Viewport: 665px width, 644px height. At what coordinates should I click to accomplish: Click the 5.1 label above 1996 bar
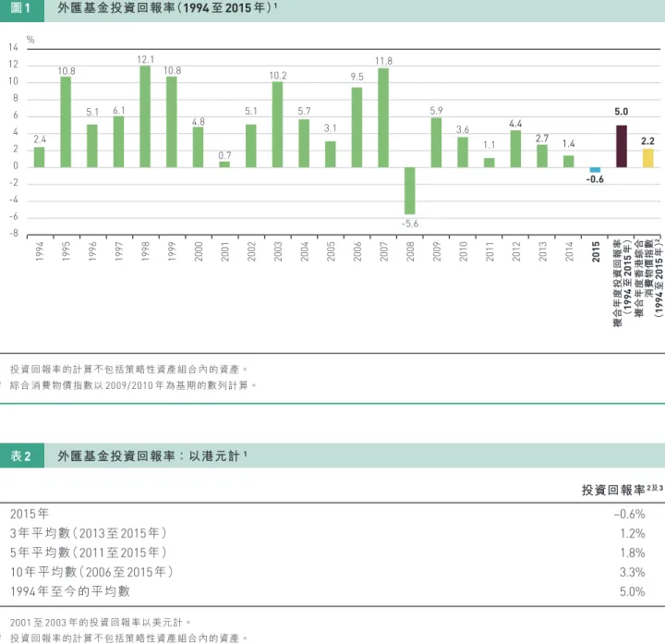click(x=92, y=112)
